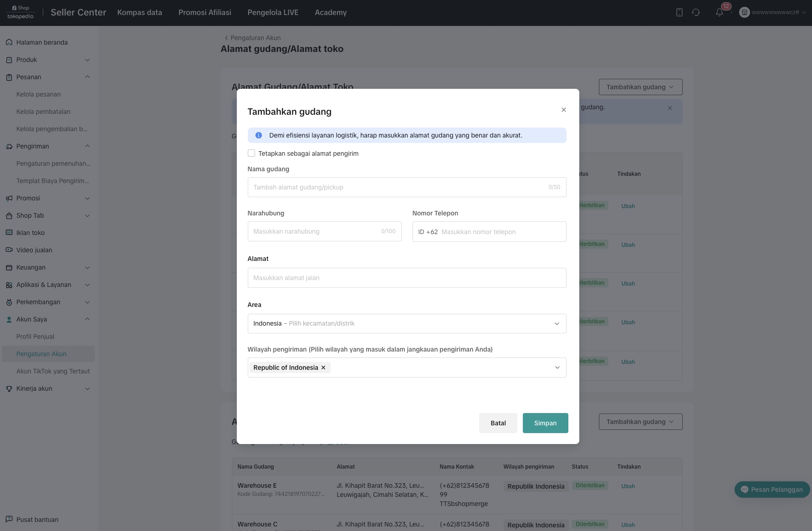Click the notification bell icon
Image resolution: width=812 pixels, height=531 pixels.
(x=719, y=13)
